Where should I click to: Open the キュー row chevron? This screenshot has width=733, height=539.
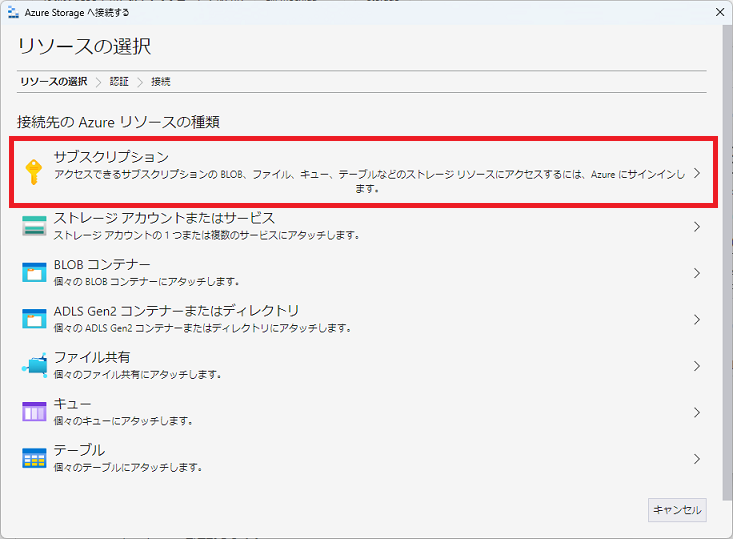pyautogui.click(x=697, y=412)
